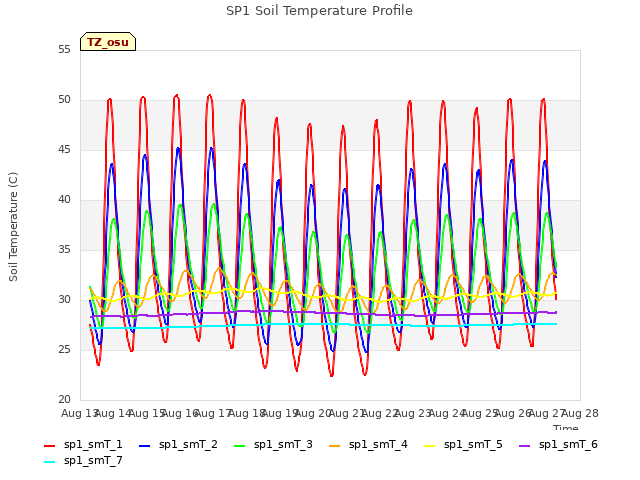
Task: Click the 30 y-axis tick label
Action: 64,300
